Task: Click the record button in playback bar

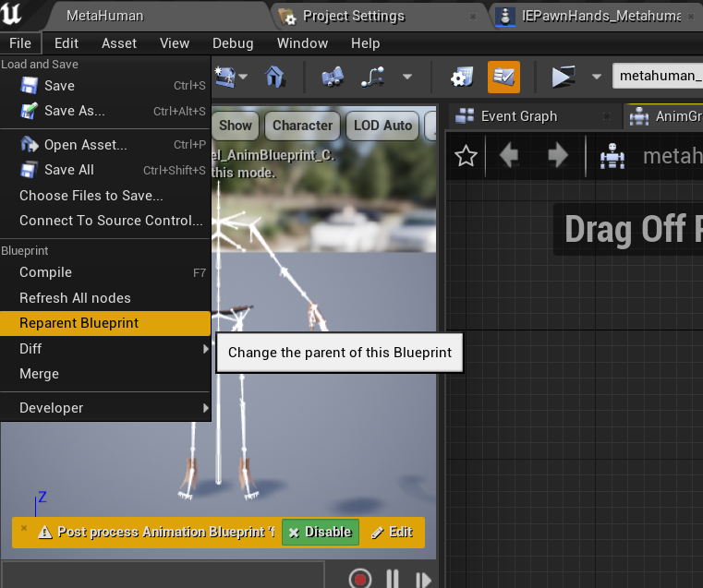Action: click(359, 579)
